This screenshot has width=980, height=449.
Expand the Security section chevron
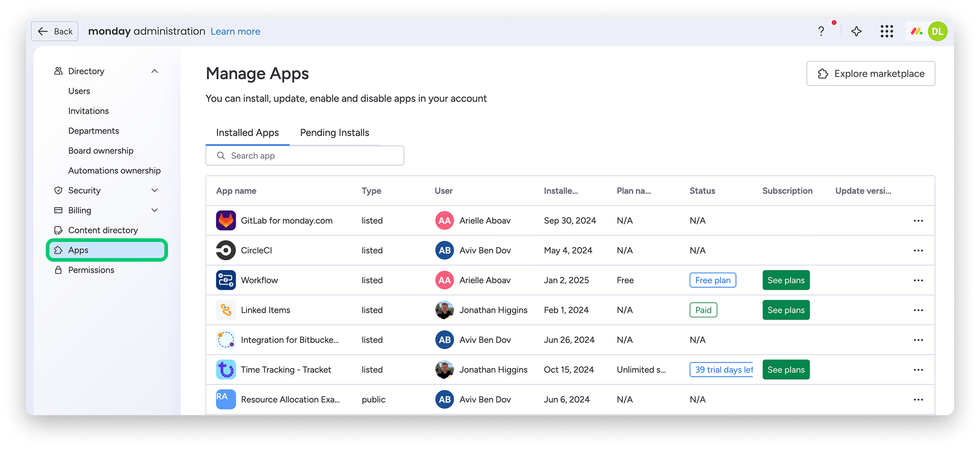coord(154,190)
